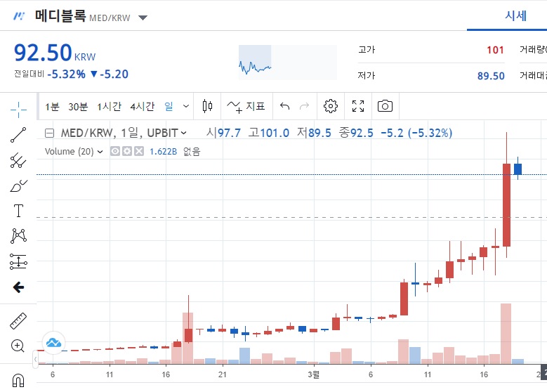Viewport: 547px width, 392px height.
Task: Expand the left drawing toolbar handle
Action: (35, 359)
